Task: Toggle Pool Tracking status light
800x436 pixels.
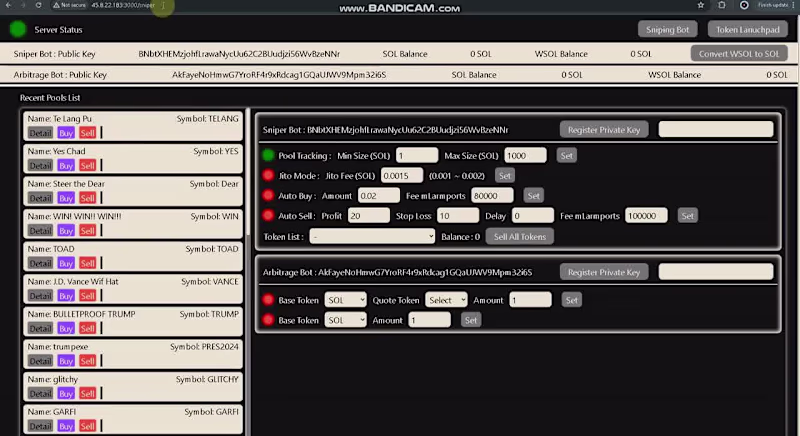Action: pos(268,155)
